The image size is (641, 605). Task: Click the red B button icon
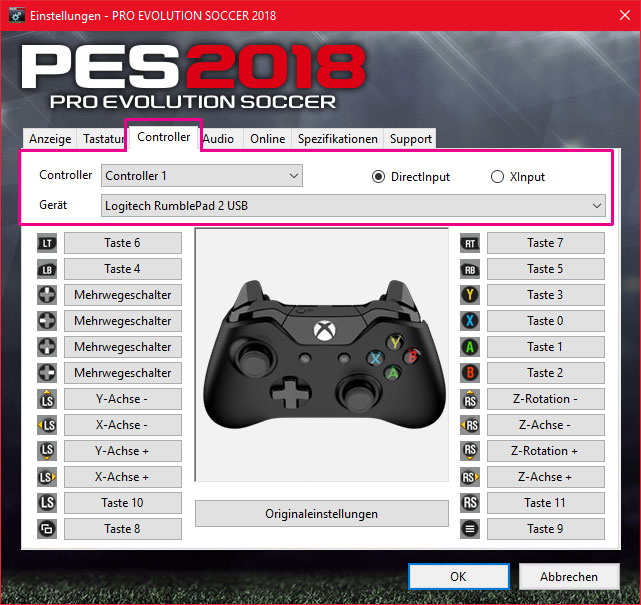tap(470, 373)
